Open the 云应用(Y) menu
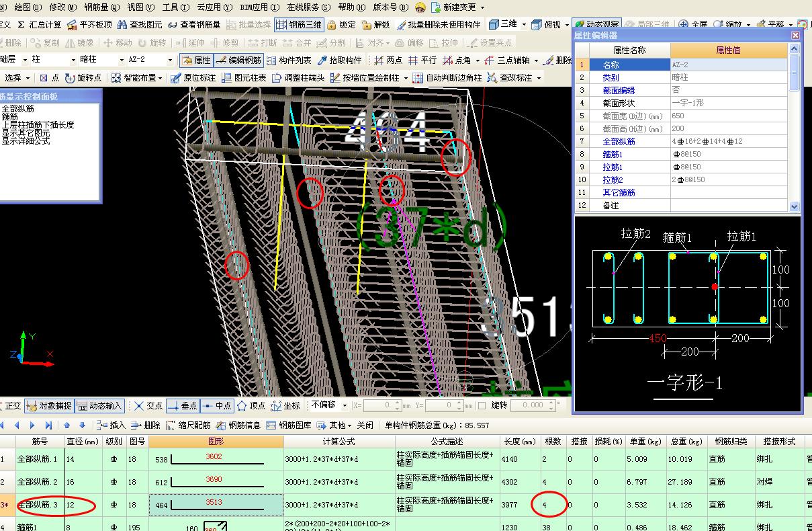This screenshot has height=531, width=812. 215,7
